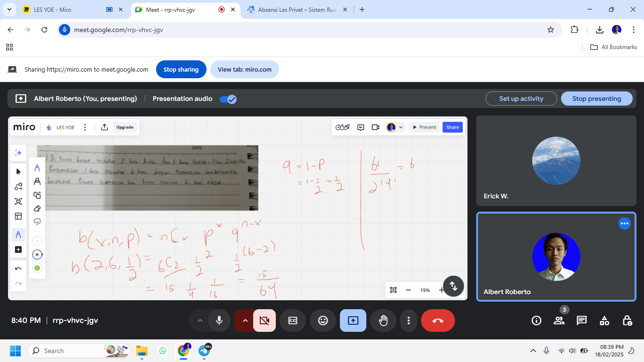Open the plus more tools button in Miro
The image size is (644, 362).
tap(18, 250)
